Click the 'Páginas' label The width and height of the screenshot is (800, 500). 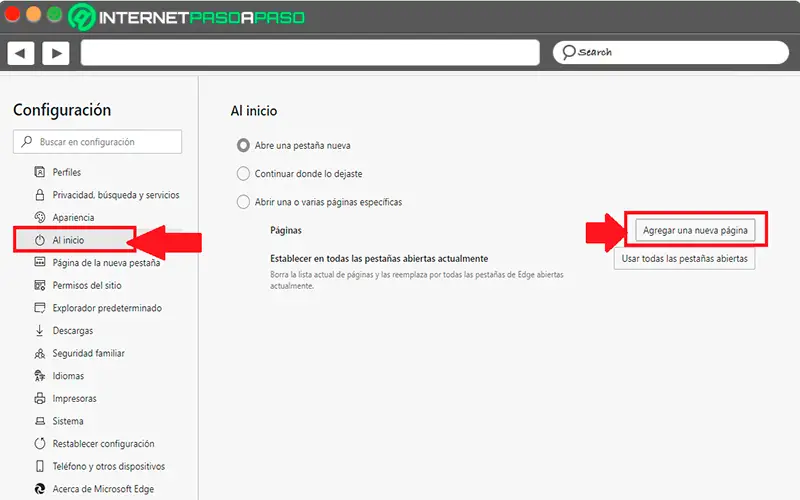[x=286, y=230]
